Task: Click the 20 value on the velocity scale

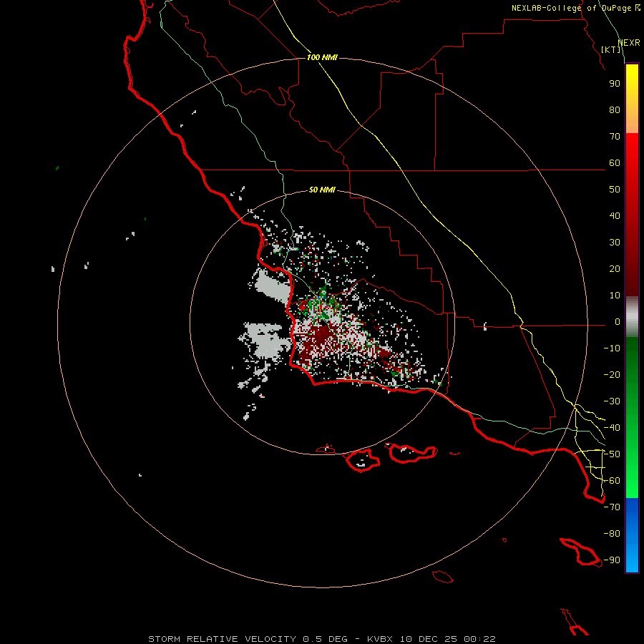Action: [615, 269]
